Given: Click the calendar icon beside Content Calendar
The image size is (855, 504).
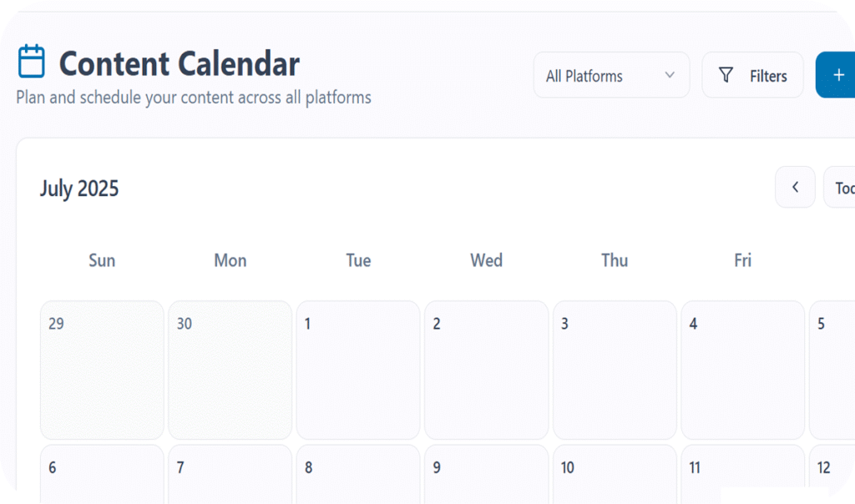Looking at the screenshot, I should coord(32,62).
